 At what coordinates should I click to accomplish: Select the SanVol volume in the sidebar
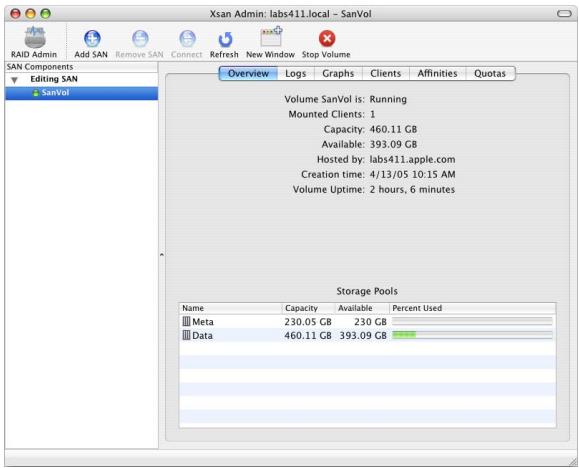[82, 93]
